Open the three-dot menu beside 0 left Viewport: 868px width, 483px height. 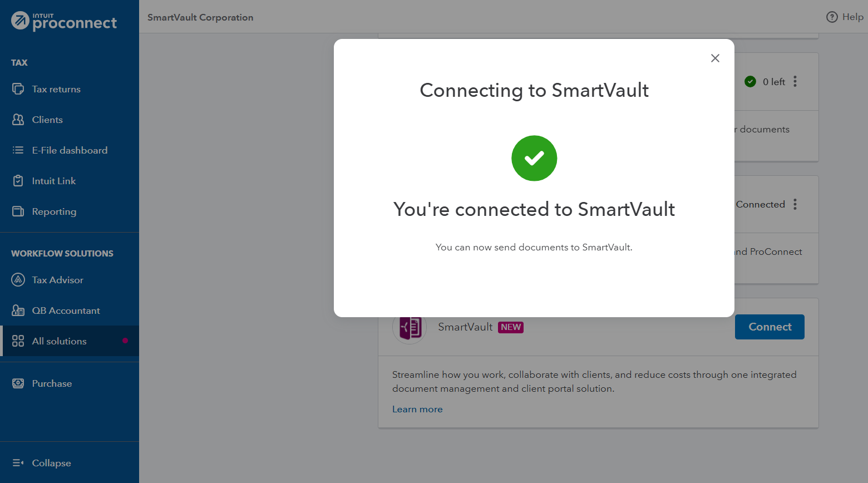click(795, 82)
